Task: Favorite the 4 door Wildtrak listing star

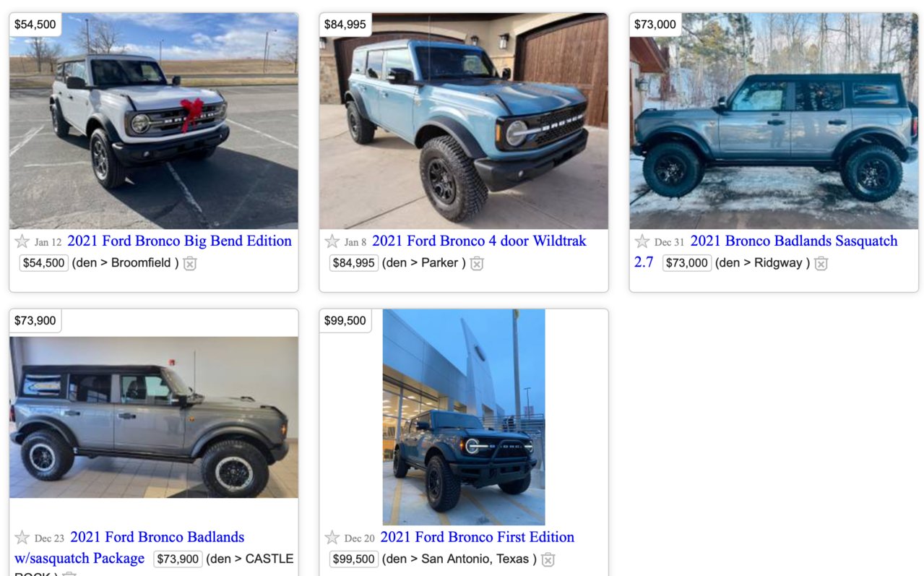Action: pyautogui.click(x=332, y=241)
